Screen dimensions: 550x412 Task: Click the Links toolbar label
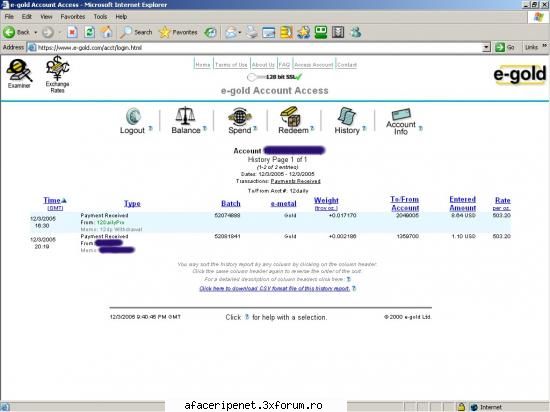coord(531,47)
